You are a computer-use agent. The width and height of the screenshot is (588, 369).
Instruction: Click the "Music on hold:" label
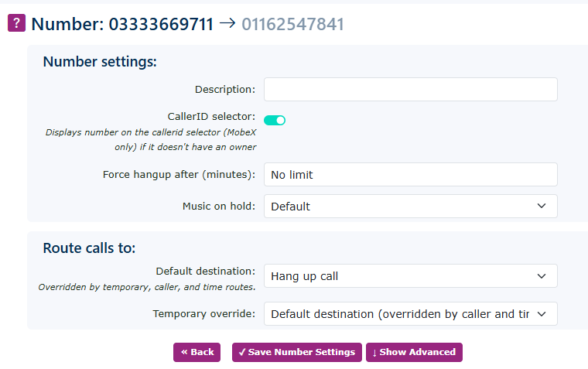219,207
